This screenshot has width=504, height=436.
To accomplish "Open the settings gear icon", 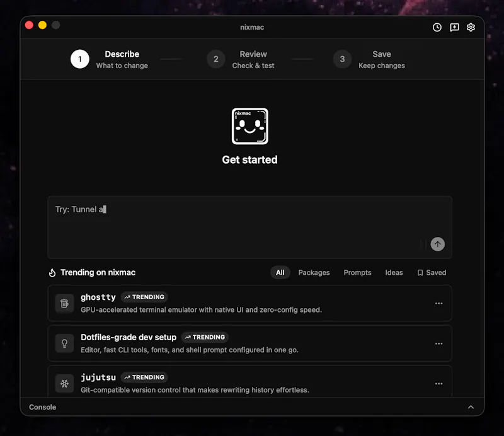I will coord(471,27).
